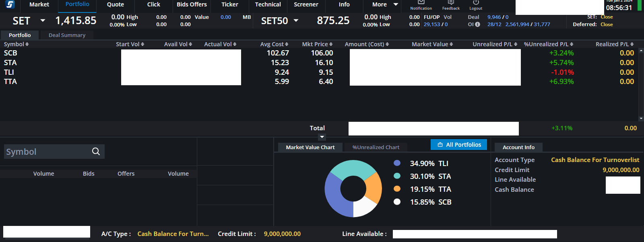Click the Streaming app logo icon

(10, 4)
